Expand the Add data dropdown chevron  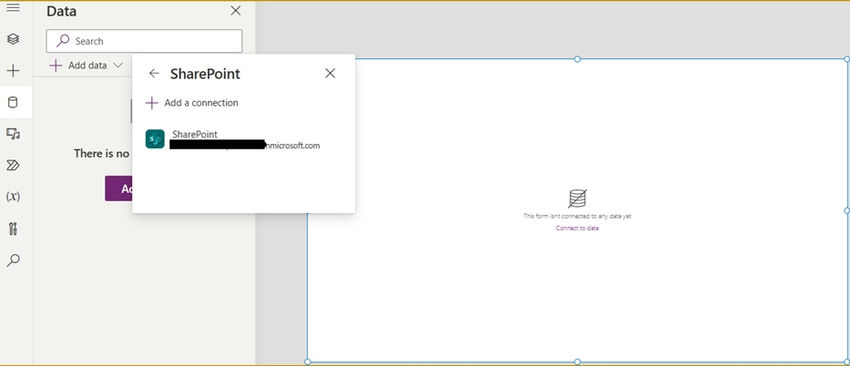point(118,66)
